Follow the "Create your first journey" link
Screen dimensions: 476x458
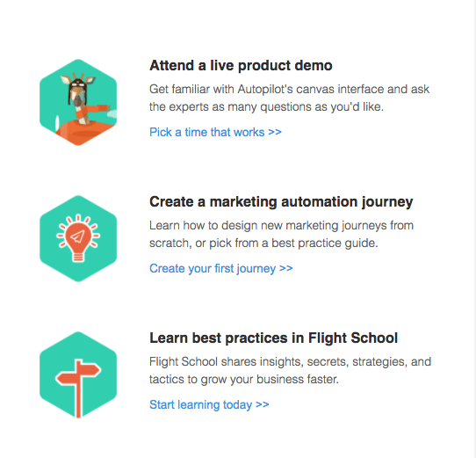coord(220,268)
